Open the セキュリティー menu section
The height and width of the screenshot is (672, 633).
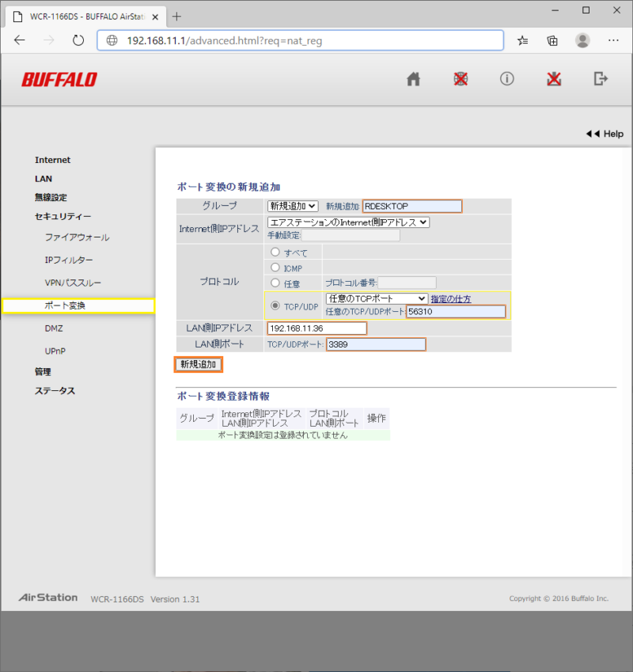(63, 216)
